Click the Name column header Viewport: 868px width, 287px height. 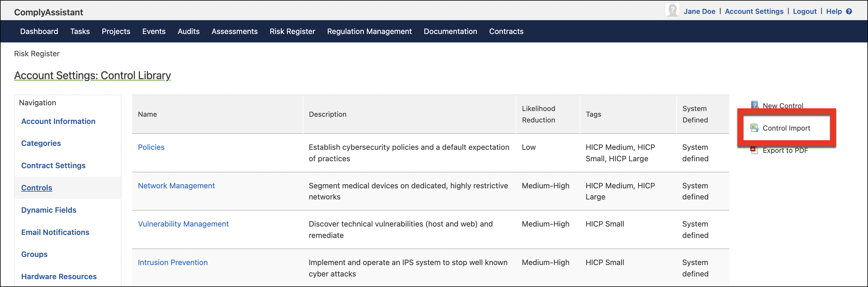point(217,114)
